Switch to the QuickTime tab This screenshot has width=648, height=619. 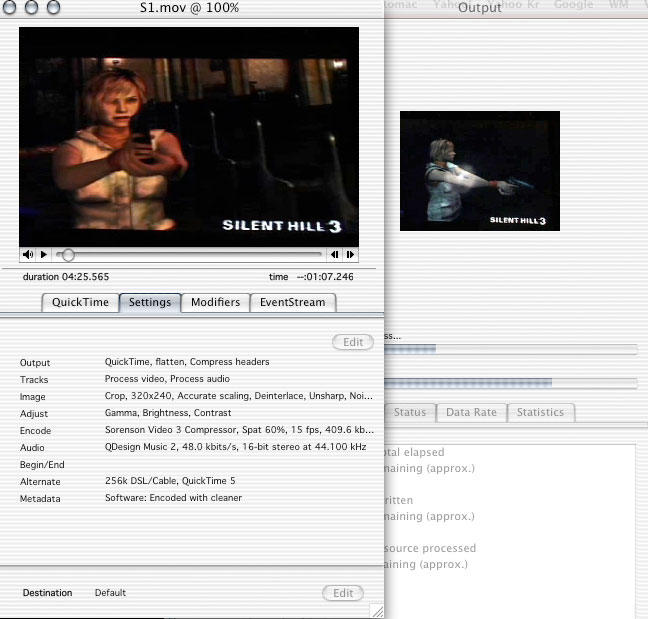pos(80,302)
